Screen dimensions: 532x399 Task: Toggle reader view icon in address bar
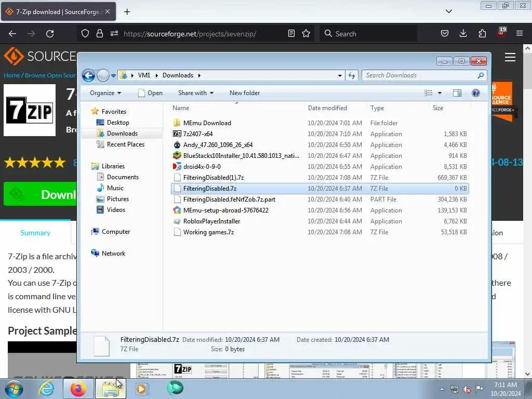pyautogui.click(x=291, y=33)
